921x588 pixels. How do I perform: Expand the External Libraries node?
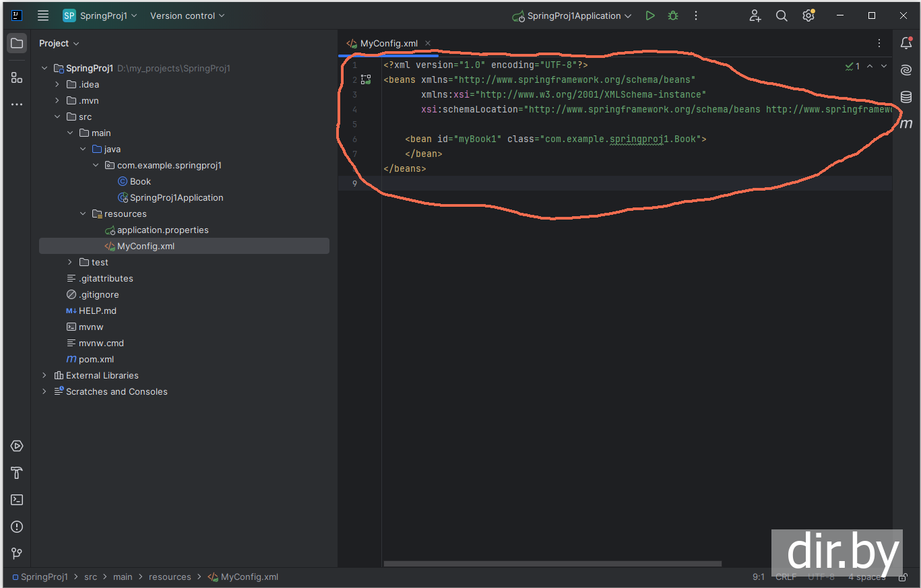(x=44, y=375)
